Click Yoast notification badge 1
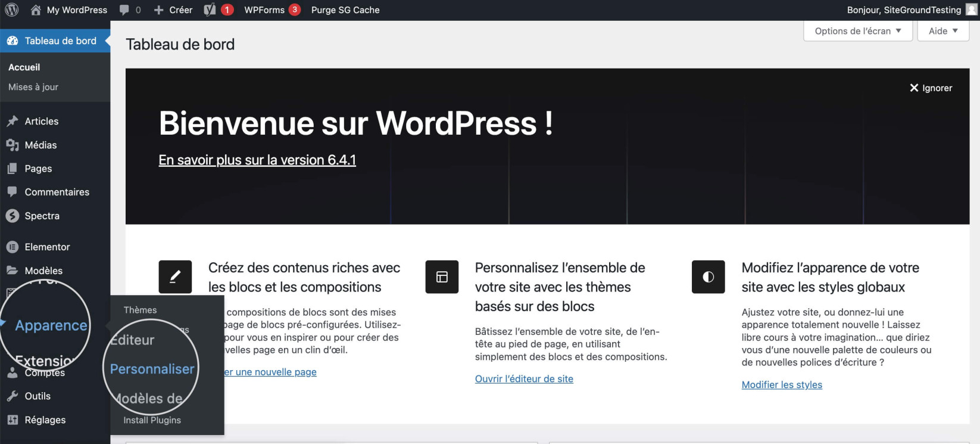 227,10
